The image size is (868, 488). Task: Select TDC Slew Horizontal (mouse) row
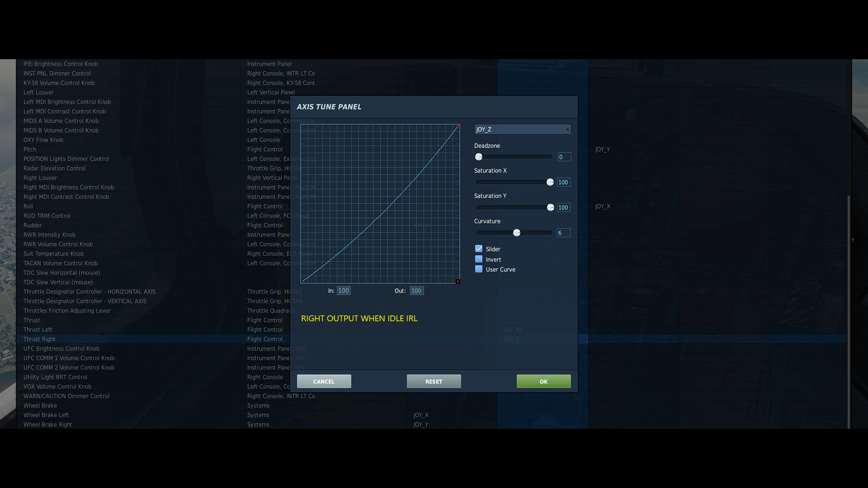point(431,272)
